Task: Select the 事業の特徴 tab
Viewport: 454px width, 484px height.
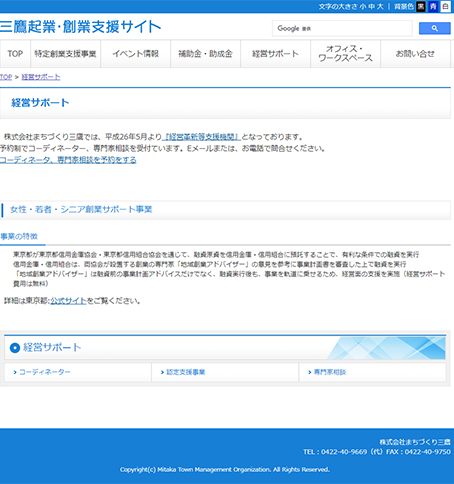Action: (x=19, y=237)
